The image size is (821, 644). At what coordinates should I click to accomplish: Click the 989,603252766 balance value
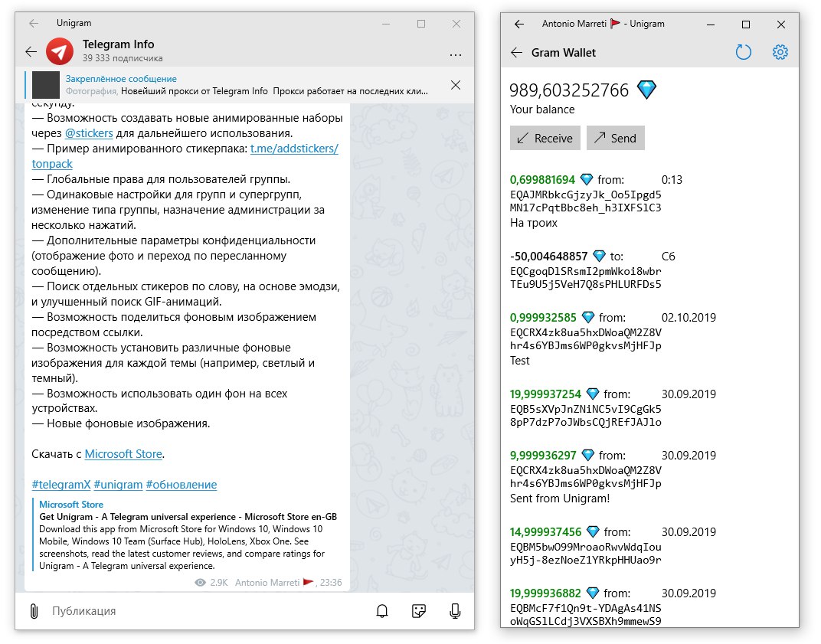568,90
